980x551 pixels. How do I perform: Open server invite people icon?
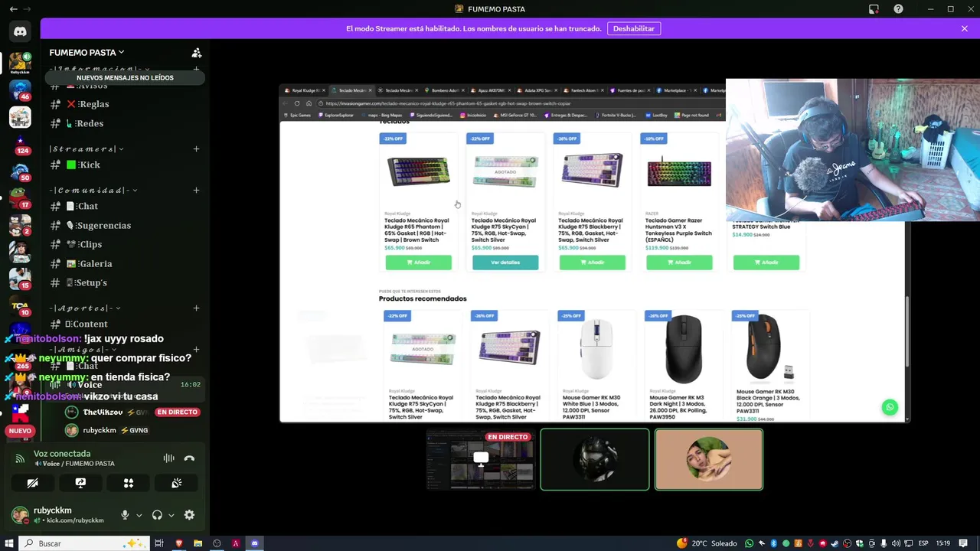pos(197,53)
